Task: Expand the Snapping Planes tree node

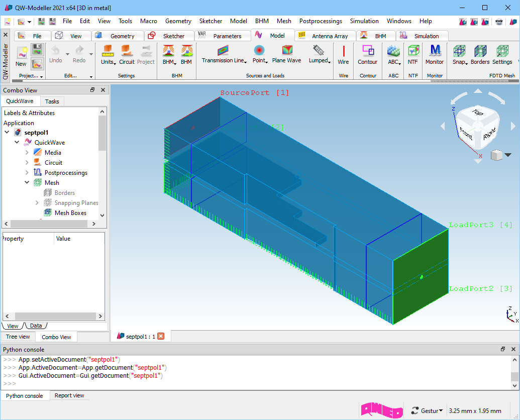Action: tap(37, 202)
